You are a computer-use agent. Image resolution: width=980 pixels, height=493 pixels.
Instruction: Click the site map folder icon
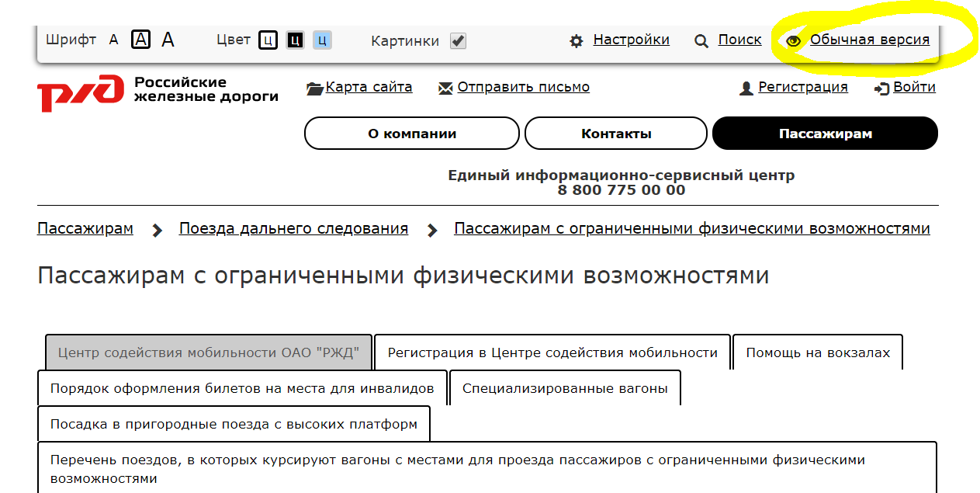coord(315,89)
